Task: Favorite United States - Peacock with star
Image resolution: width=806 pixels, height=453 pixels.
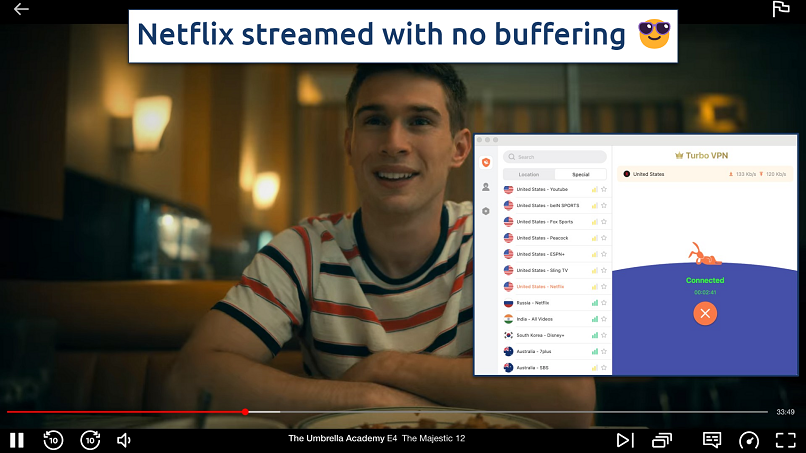Action: (x=604, y=238)
